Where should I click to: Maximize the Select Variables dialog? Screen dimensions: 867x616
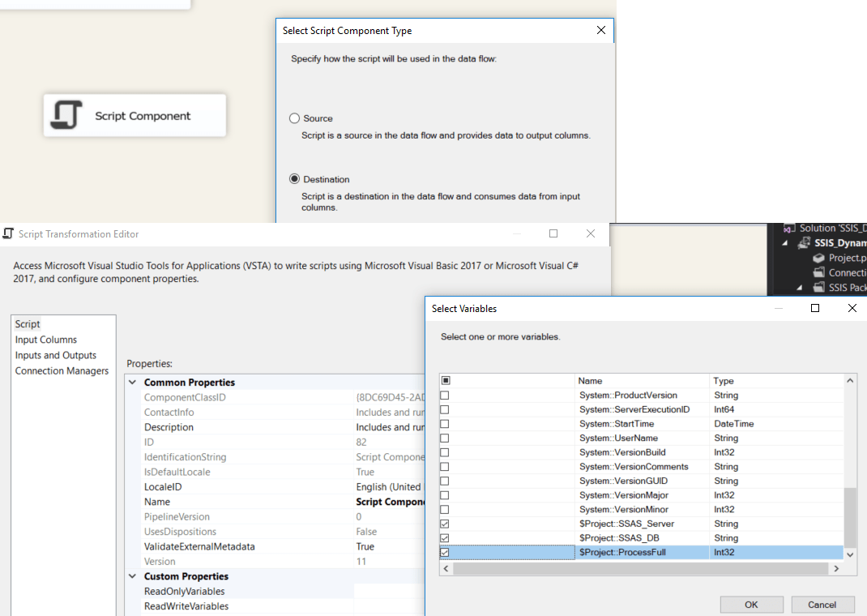coord(815,308)
